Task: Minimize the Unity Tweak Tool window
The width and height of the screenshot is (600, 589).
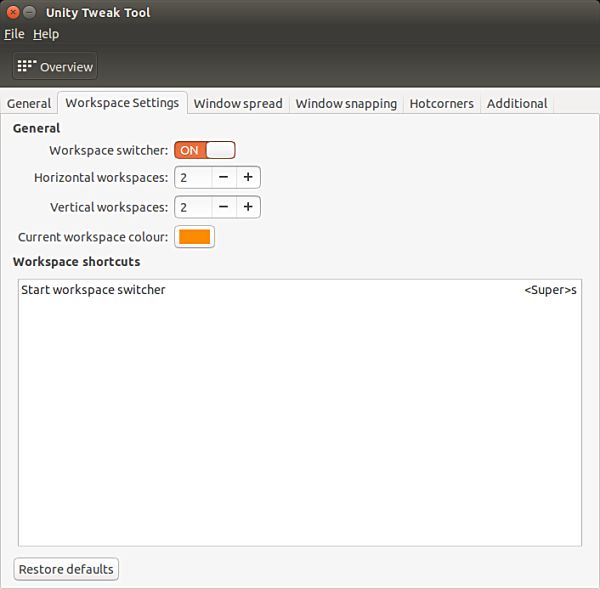Action: pos(29,13)
